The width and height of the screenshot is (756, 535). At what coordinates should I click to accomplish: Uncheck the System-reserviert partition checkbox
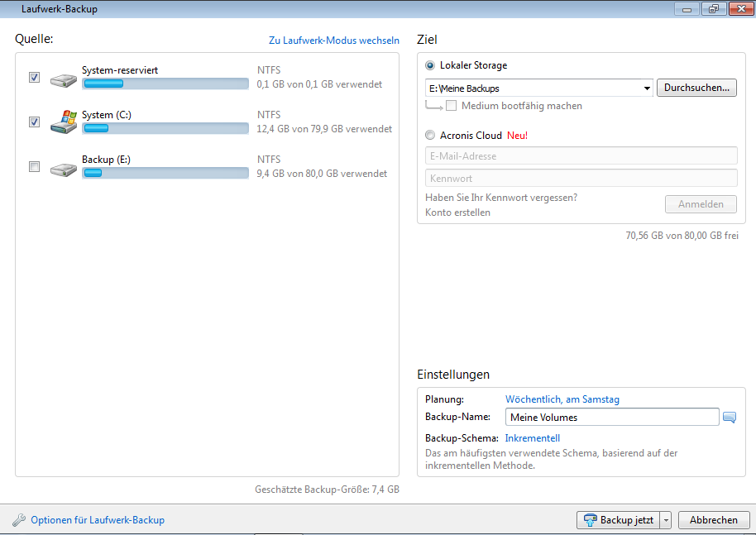click(34, 78)
